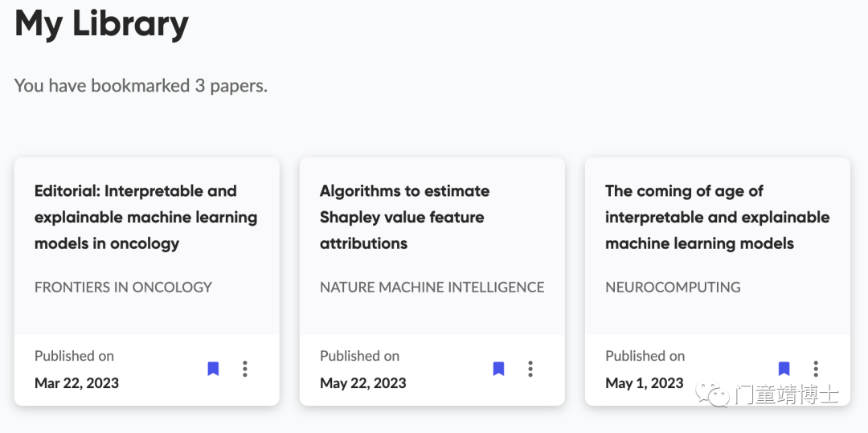
Task: Open three-dot menu on Shapley value card
Action: 530,369
